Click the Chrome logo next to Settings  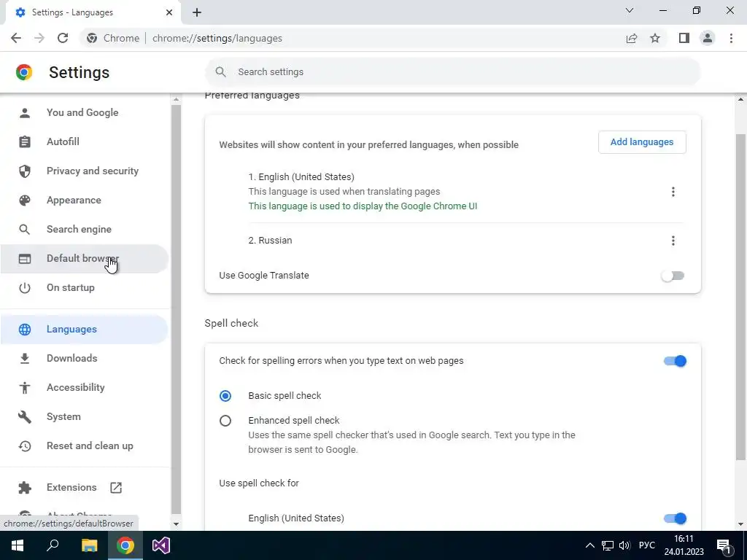tap(24, 72)
